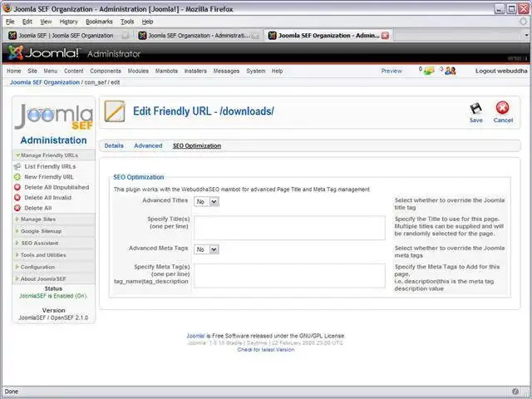
Task: Open the Joomla Content menu
Action: (74, 71)
